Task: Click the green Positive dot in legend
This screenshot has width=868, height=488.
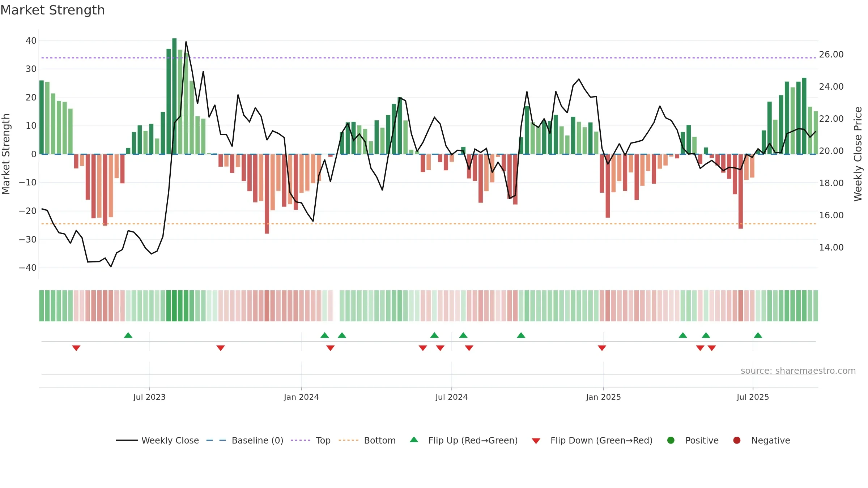Action: (671, 440)
